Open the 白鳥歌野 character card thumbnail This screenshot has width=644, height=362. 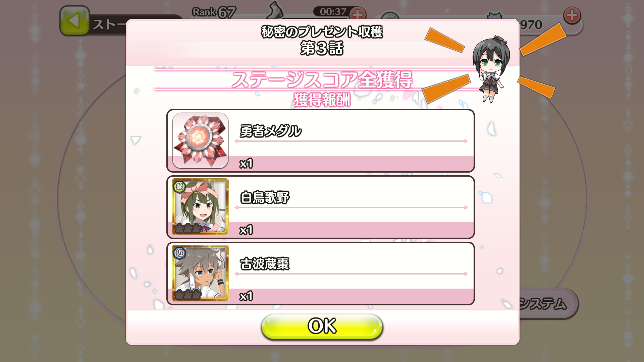pyautogui.click(x=200, y=207)
